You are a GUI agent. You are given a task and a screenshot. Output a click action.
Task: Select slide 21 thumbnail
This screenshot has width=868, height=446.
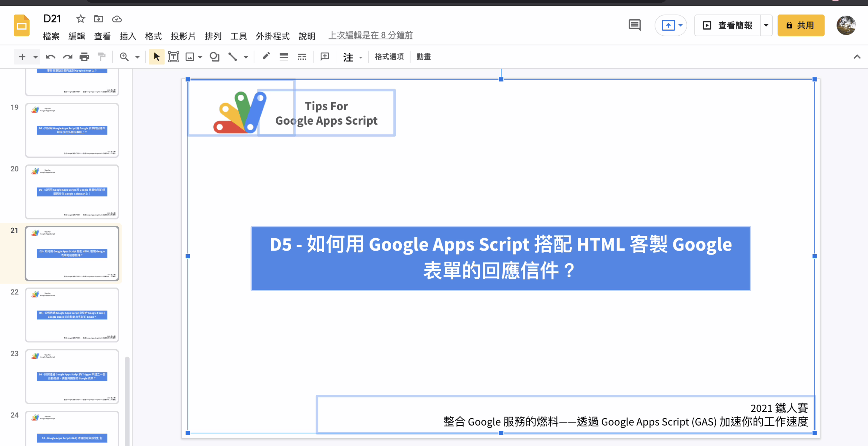(x=72, y=253)
